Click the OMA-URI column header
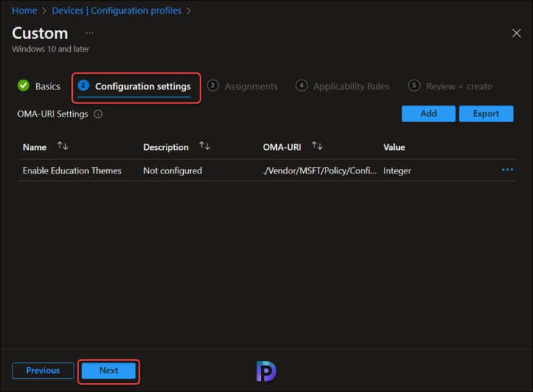533x392 pixels. (x=282, y=147)
